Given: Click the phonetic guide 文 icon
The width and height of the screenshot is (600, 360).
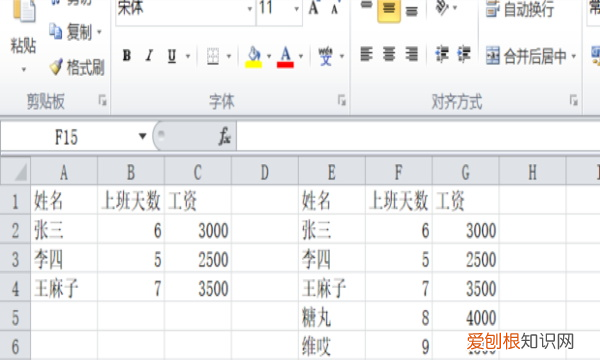Looking at the screenshot, I should pyautogui.click(x=326, y=56).
